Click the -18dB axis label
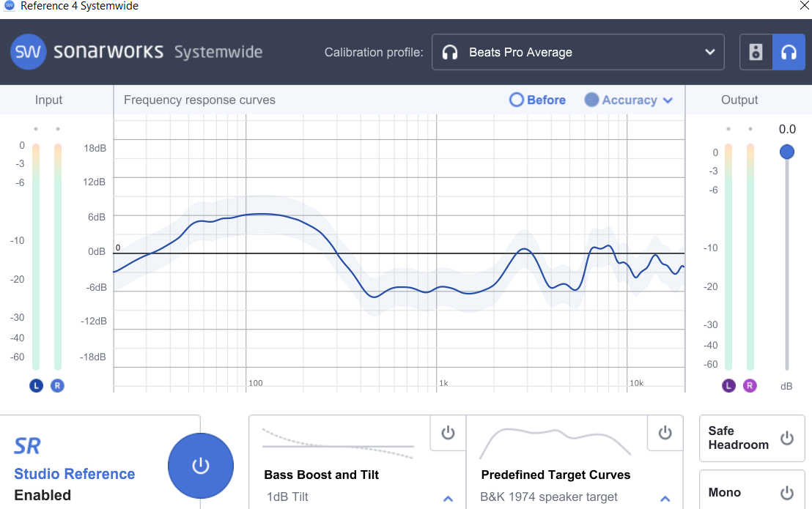 [x=92, y=357]
